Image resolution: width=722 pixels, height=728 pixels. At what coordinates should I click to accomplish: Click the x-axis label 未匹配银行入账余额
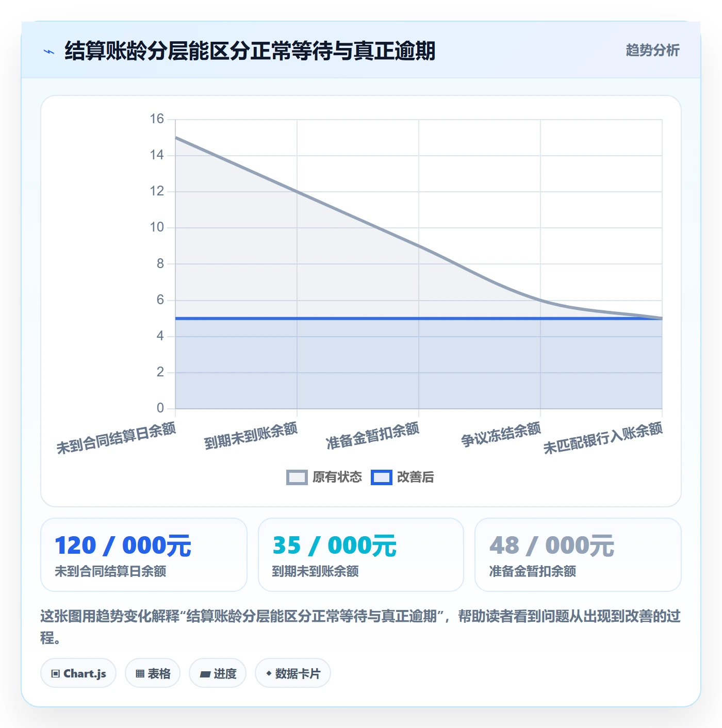603,438
